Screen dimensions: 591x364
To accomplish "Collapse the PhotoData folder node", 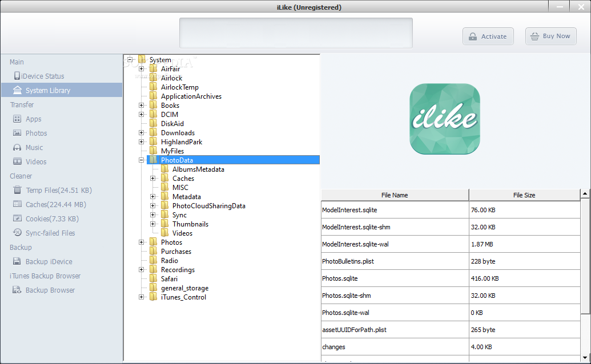I will click(x=142, y=160).
